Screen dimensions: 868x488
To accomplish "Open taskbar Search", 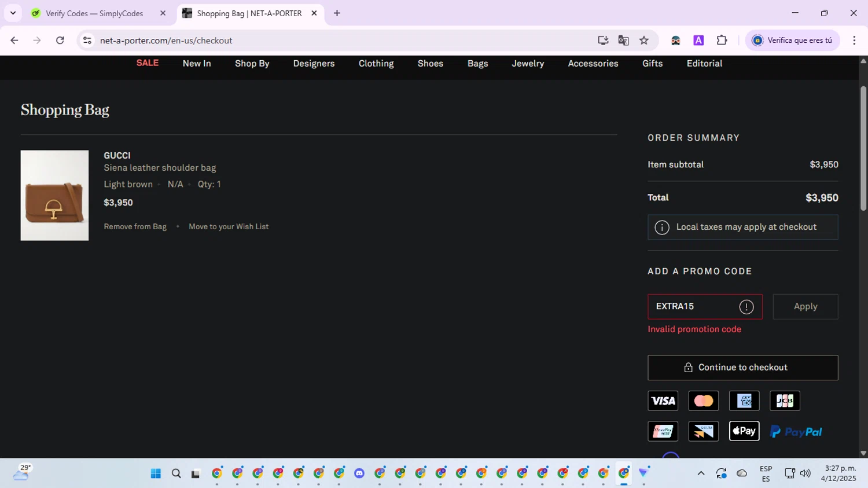I will click(x=176, y=474).
